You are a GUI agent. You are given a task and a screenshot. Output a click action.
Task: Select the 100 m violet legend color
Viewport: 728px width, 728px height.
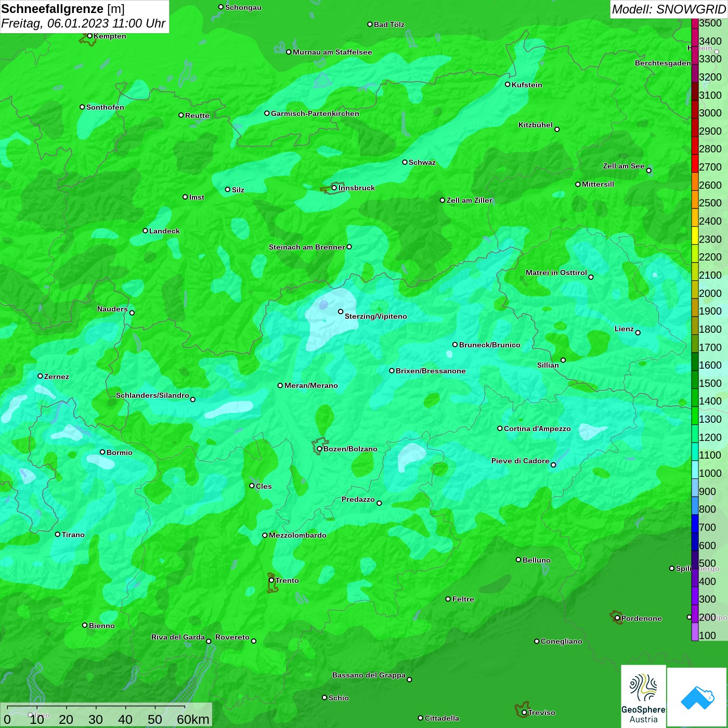point(695,632)
